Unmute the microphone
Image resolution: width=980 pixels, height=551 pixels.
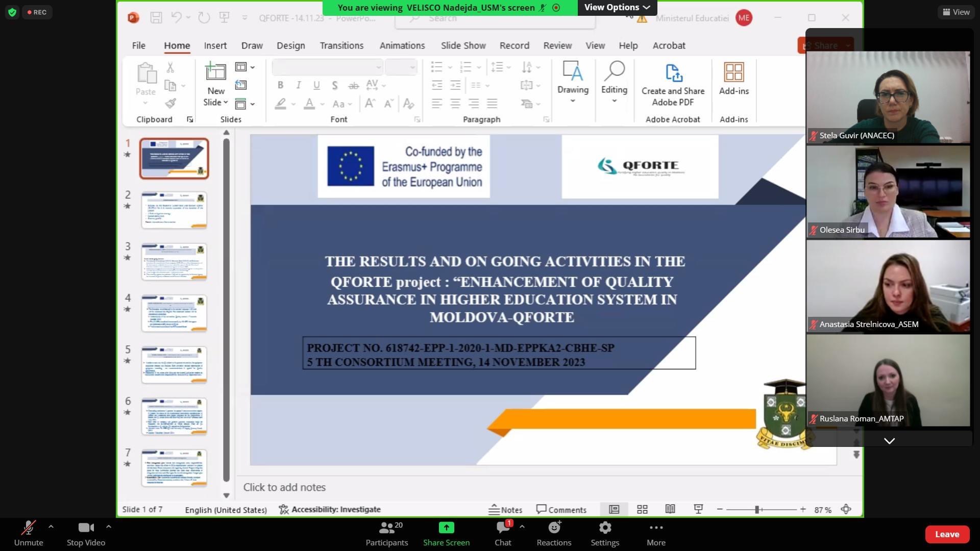tap(28, 528)
